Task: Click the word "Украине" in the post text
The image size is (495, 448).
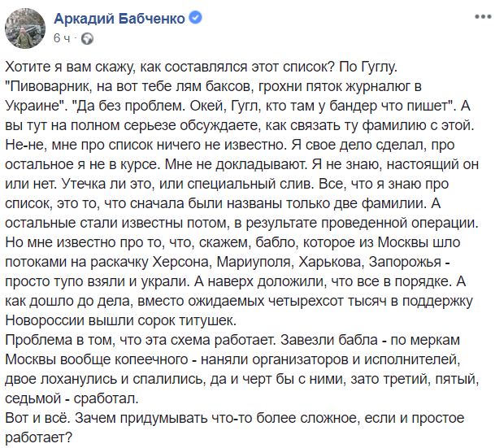Action: [x=33, y=106]
